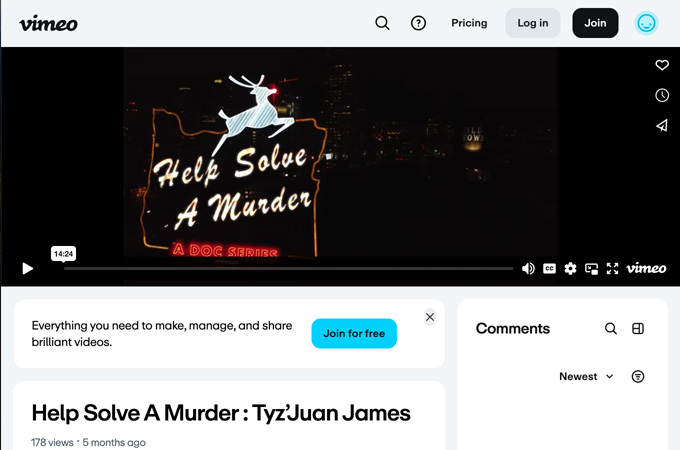680x450 pixels.
Task: Open the help question mark icon
Action: (418, 23)
